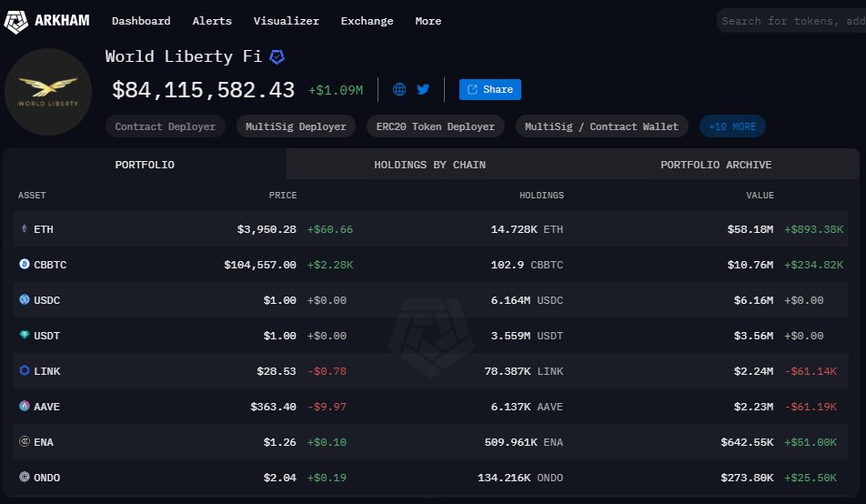Click the CBBTC asset name
The width and height of the screenshot is (866, 504).
[50, 265]
